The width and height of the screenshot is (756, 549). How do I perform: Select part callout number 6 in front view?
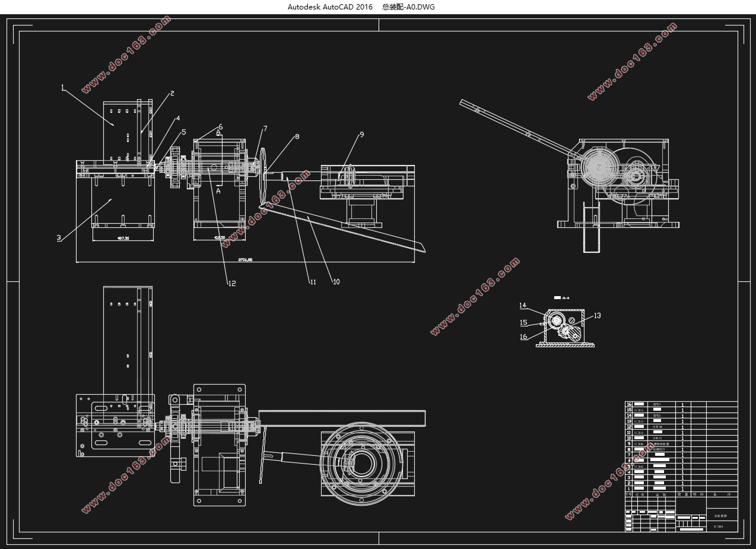point(220,127)
